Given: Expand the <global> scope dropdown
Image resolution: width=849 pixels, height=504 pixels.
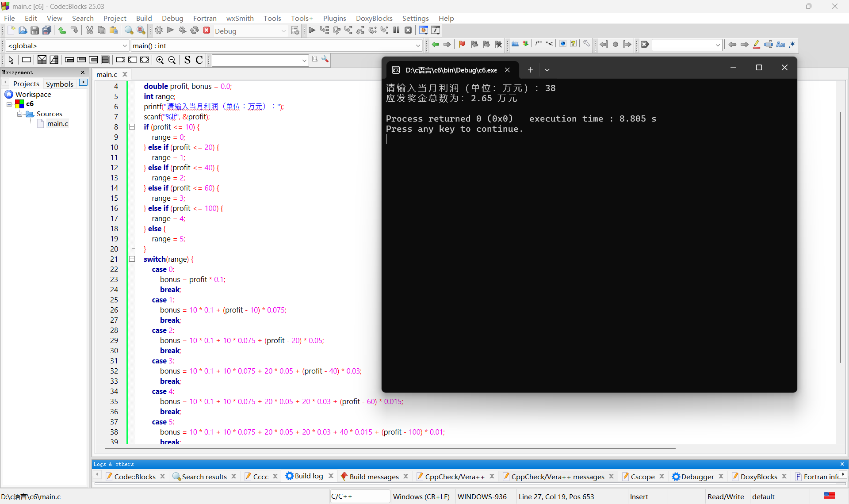Looking at the screenshot, I should (125, 46).
